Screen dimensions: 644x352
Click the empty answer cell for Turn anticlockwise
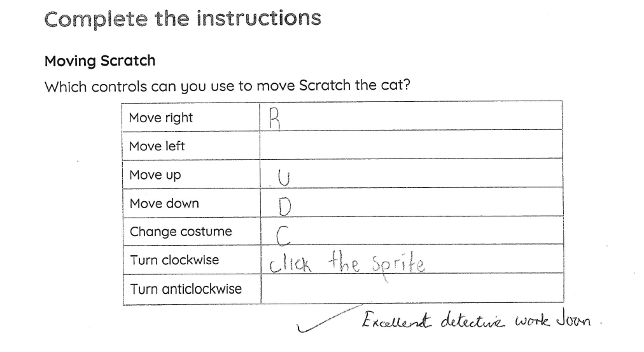coord(411,289)
